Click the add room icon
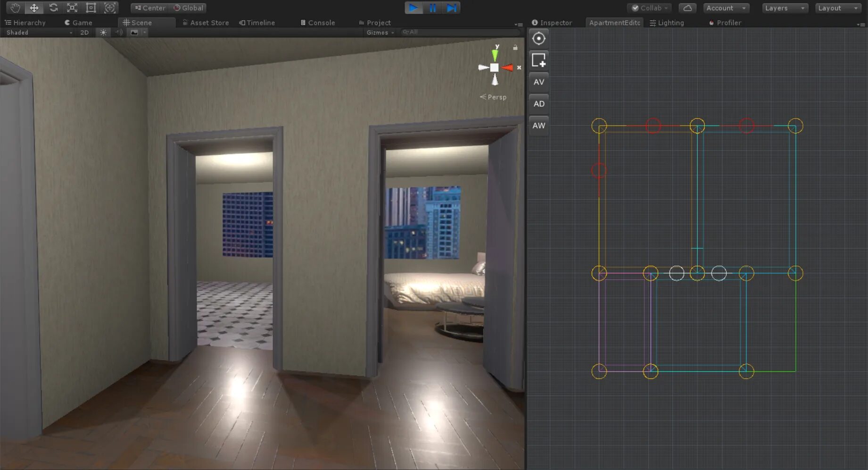Screen dimensions: 868x470 tap(538, 60)
